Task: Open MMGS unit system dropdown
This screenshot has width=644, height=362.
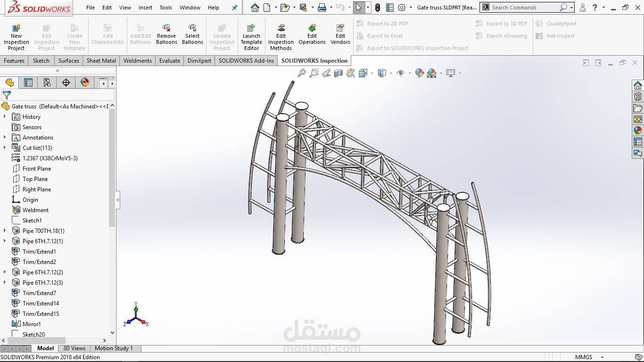Action: point(602,357)
